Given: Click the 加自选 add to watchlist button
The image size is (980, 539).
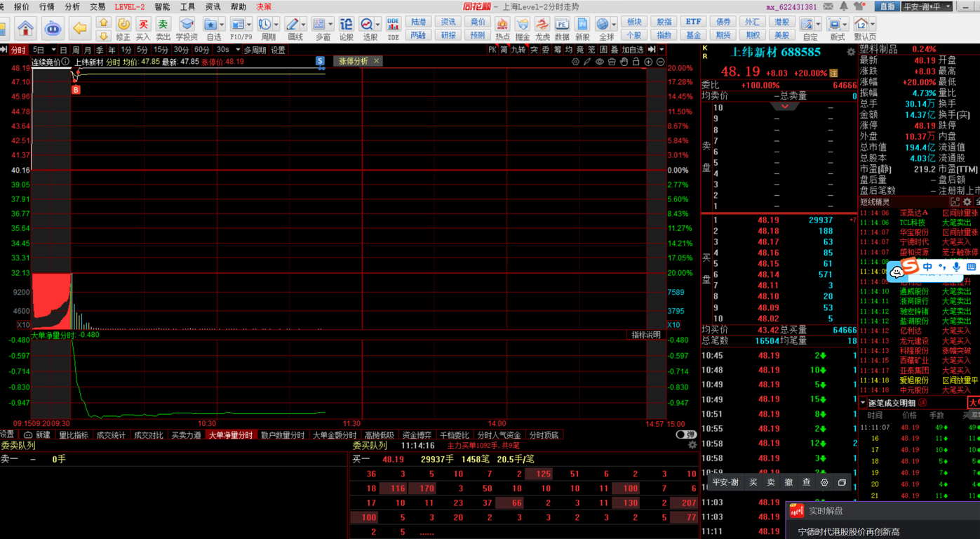Looking at the screenshot, I should pyautogui.click(x=633, y=50).
